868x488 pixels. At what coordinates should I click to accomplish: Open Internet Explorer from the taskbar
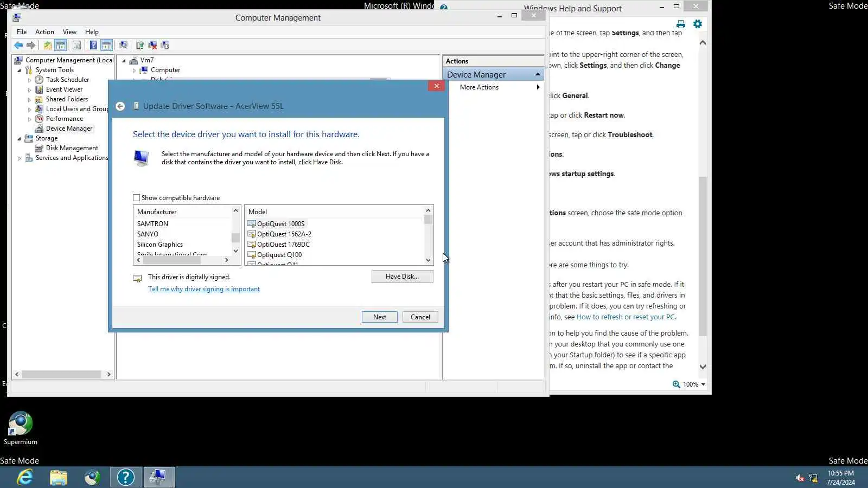(x=25, y=477)
